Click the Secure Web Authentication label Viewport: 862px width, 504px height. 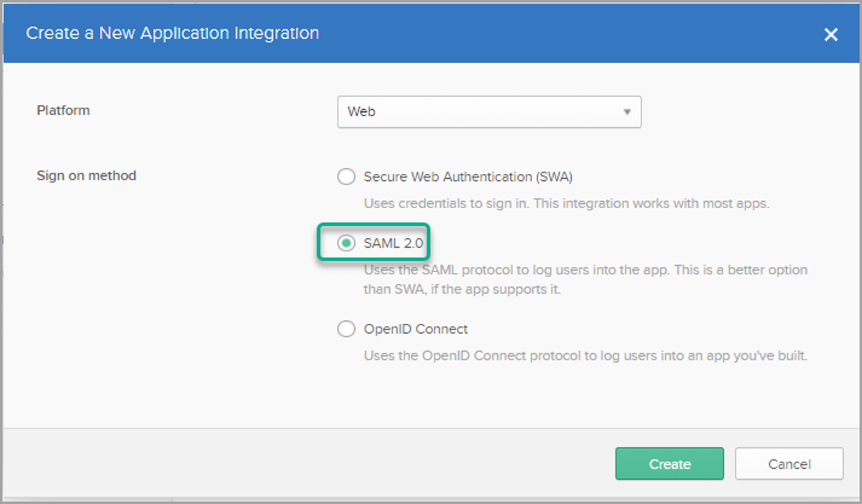pos(471,177)
